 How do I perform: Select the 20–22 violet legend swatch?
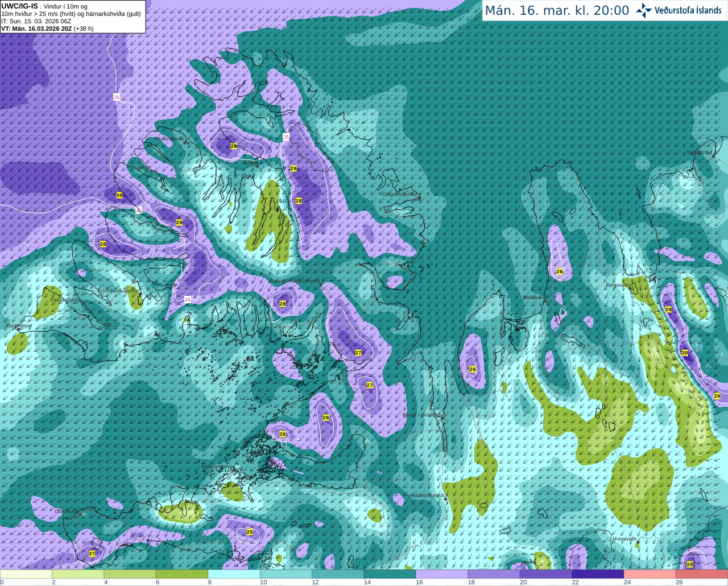(x=547, y=575)
